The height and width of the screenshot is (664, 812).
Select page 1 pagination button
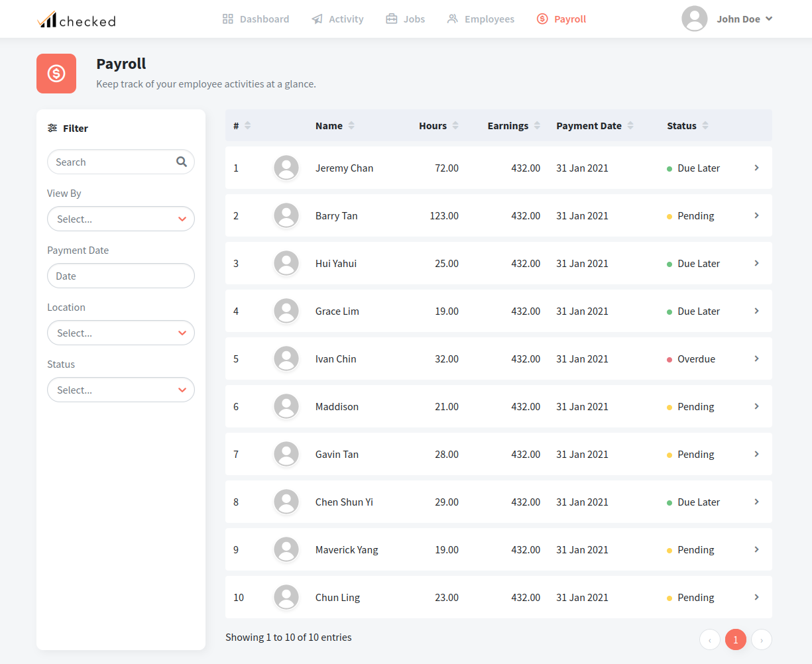[x=735, y=639]
